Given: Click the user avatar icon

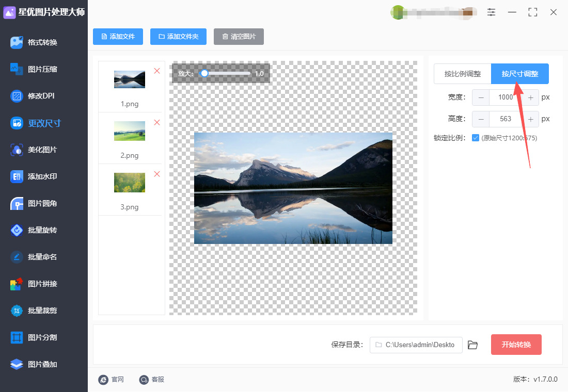Looking at the screenshot, I should point(398,12).
